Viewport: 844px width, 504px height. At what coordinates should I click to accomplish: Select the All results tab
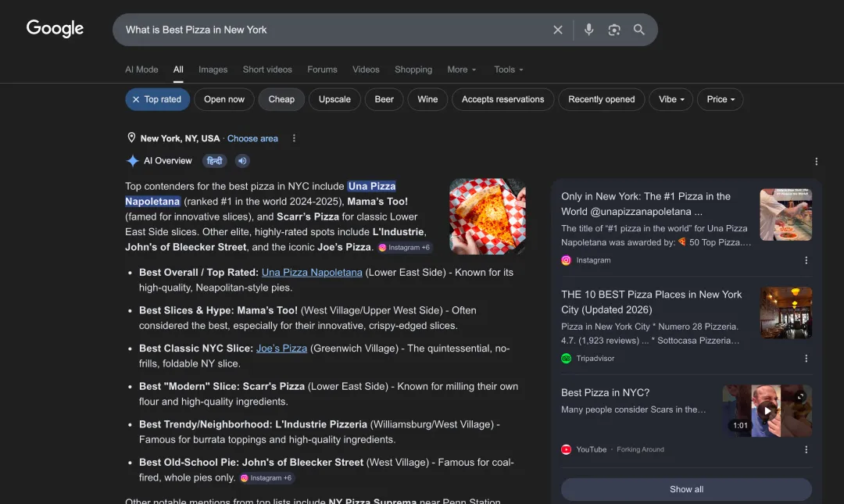178,70
